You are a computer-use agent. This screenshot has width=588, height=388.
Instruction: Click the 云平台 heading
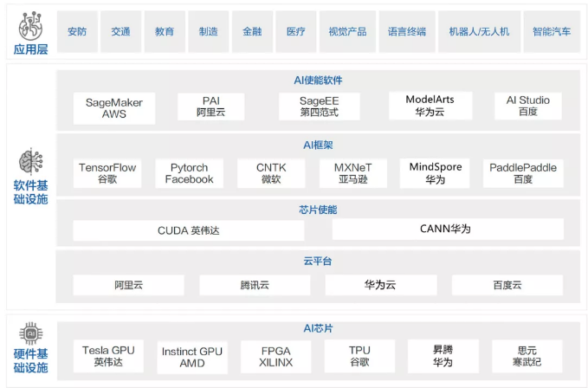point(318,262)
